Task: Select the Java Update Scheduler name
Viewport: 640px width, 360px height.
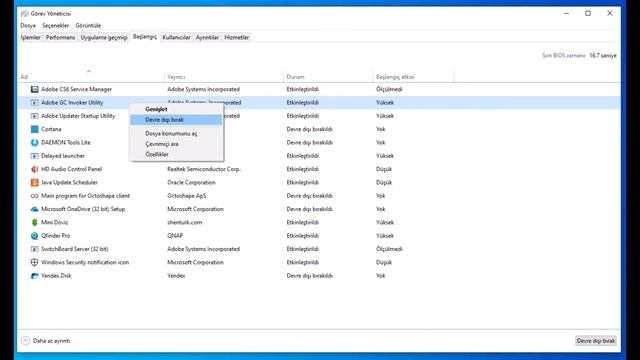Action: [69, 182]
